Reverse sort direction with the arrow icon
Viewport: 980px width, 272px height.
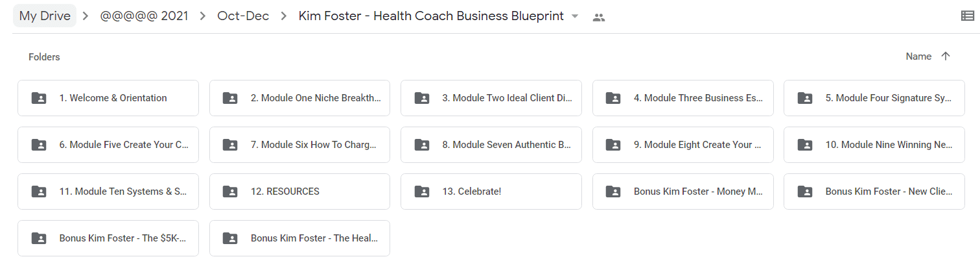946,56
